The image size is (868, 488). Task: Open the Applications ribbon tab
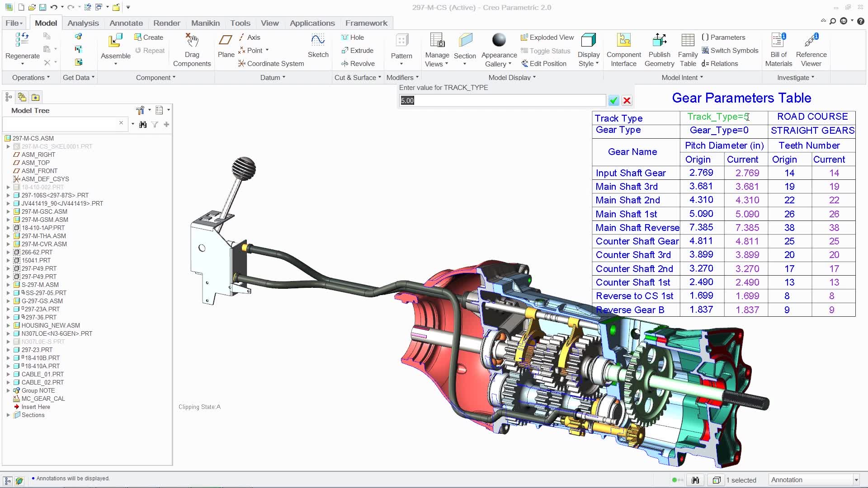(x=312, y=23)
